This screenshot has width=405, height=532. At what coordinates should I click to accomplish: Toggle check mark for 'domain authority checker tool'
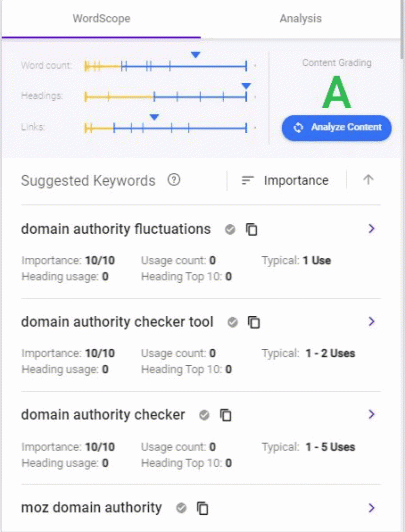click(x=232, y=322)
